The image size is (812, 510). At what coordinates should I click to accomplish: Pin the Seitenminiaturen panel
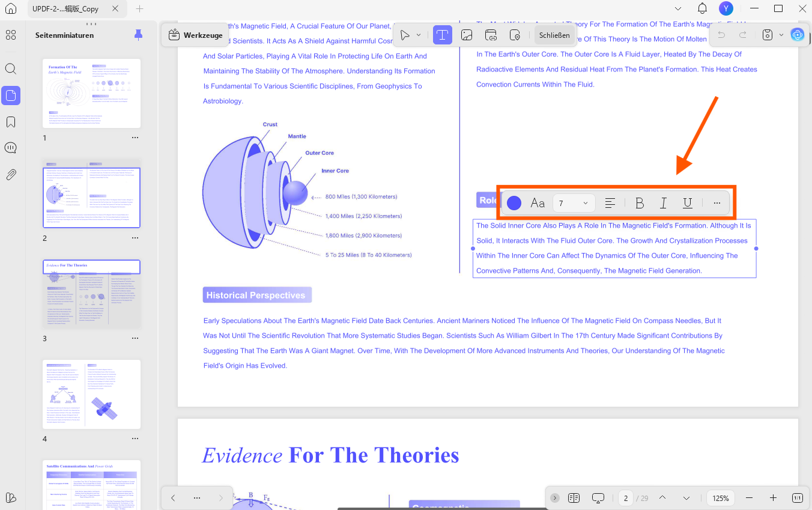(x=139, y=35)
